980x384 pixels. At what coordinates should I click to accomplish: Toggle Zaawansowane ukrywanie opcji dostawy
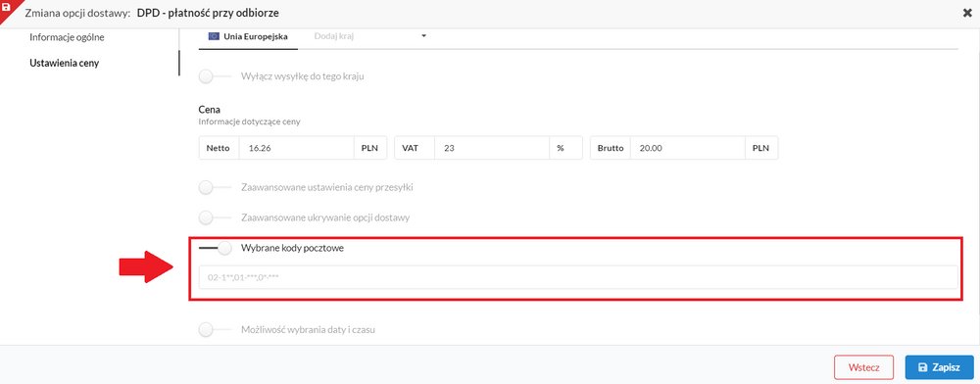pyautogui.click(x=215, y=217)
